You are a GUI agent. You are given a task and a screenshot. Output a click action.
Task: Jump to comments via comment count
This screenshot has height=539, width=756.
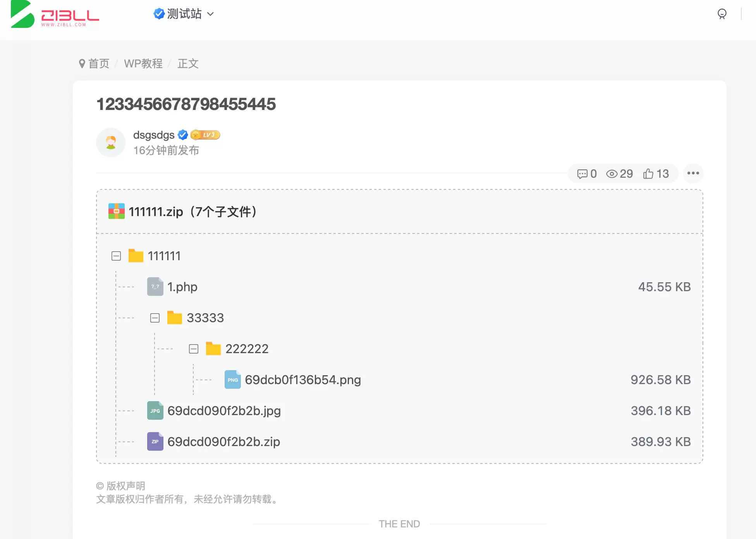point(587,173)
